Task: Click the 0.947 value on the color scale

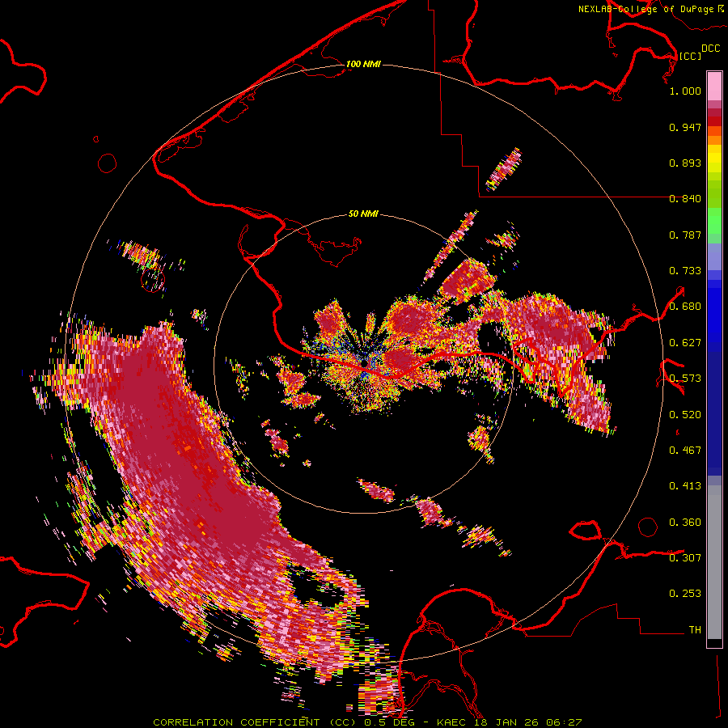Action: [x=685, y=127]
